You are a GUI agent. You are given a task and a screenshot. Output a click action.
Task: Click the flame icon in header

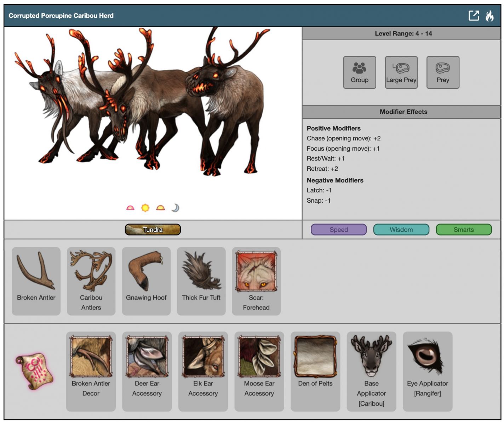489,16
